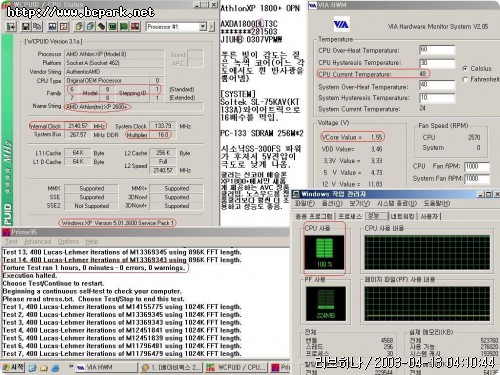Click the VCore Value 1.95 reading
Screen dimensions: 500x375
[x=376, y=137]
